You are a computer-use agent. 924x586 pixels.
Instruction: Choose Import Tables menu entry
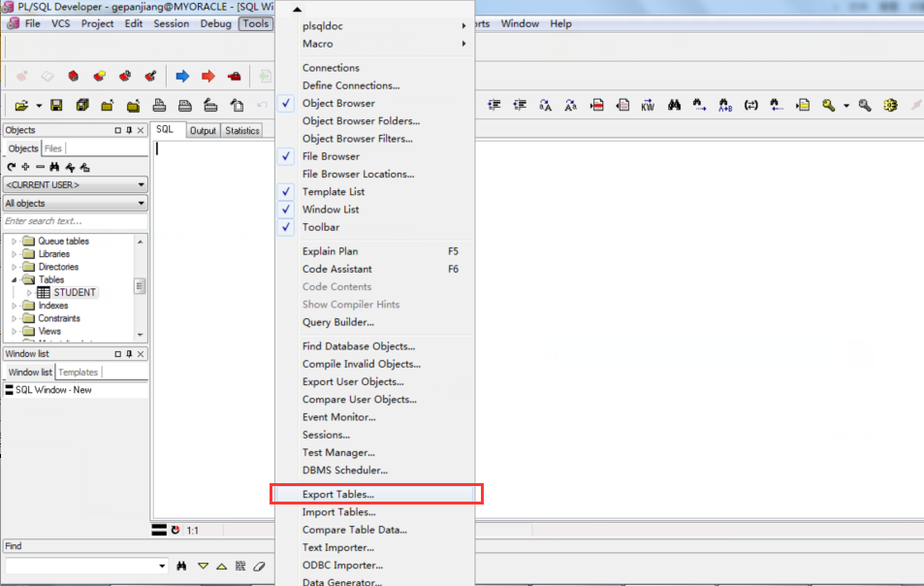pyautogui.click(x=338, y=512)
